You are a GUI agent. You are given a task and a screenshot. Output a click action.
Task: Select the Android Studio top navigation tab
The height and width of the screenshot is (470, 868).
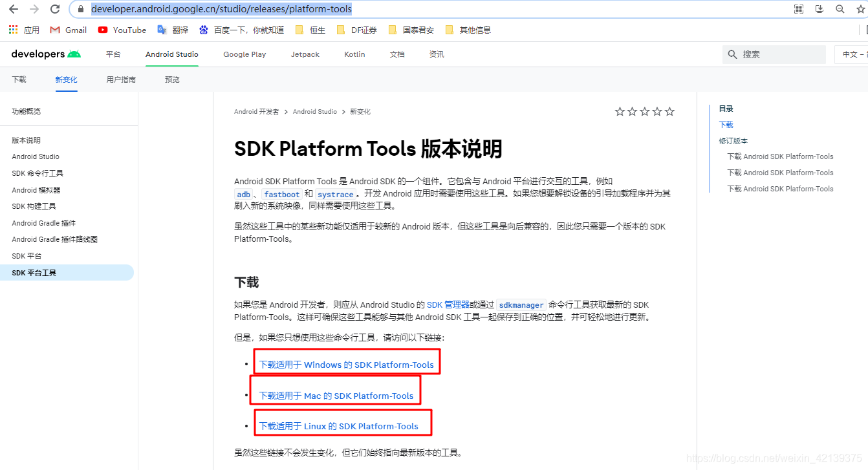(x=172, y=54)
